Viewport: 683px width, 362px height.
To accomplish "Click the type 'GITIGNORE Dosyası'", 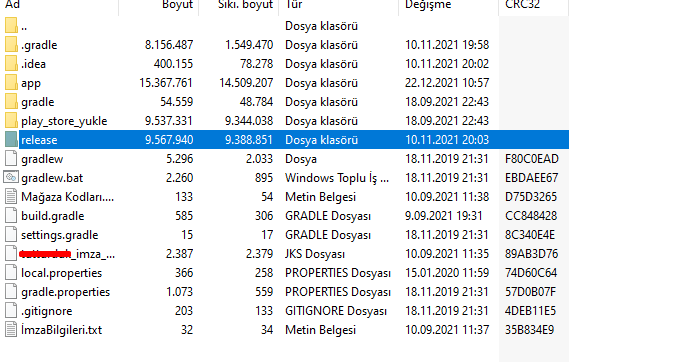I will coord(336,311).
